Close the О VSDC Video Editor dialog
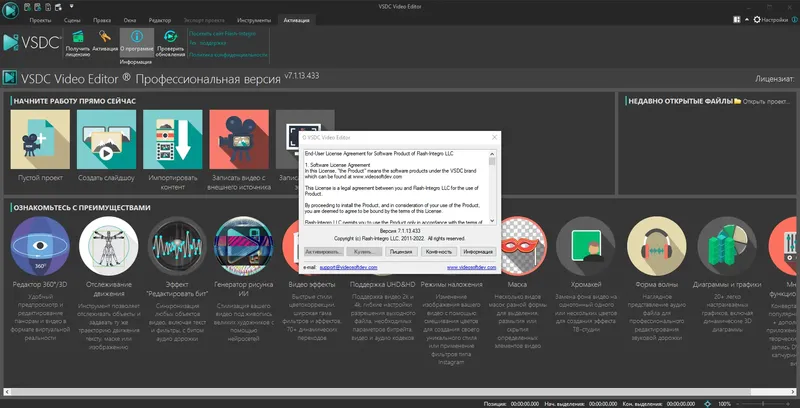This screenshot has height=408, width=800. pos(494,138)
